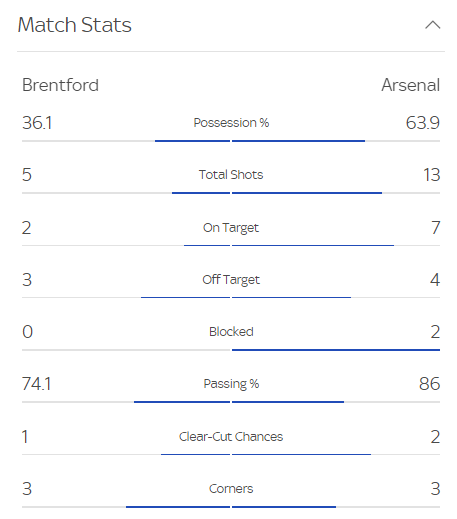The width and height of the screenshot is (457, 519).
Task: Click the On Target label
Action: point(231,228)
